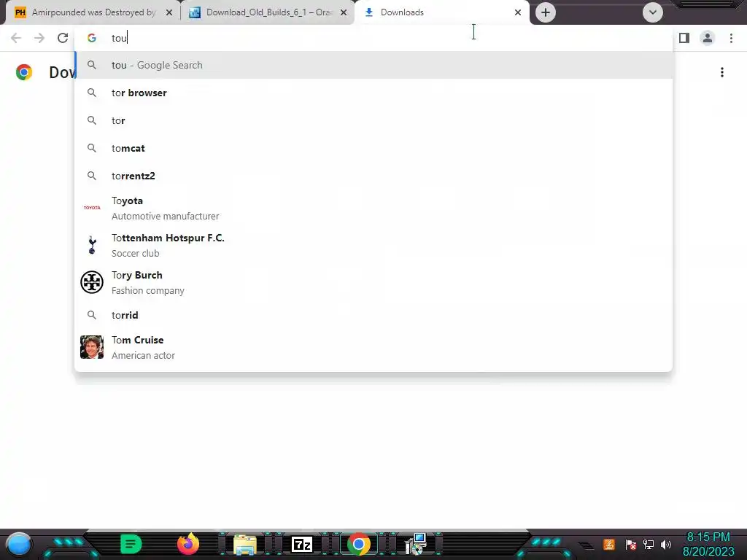This screenshot has width=747, height=560.
Task: Choose the 'torrid' suggestion
Action: click(374, 315)
